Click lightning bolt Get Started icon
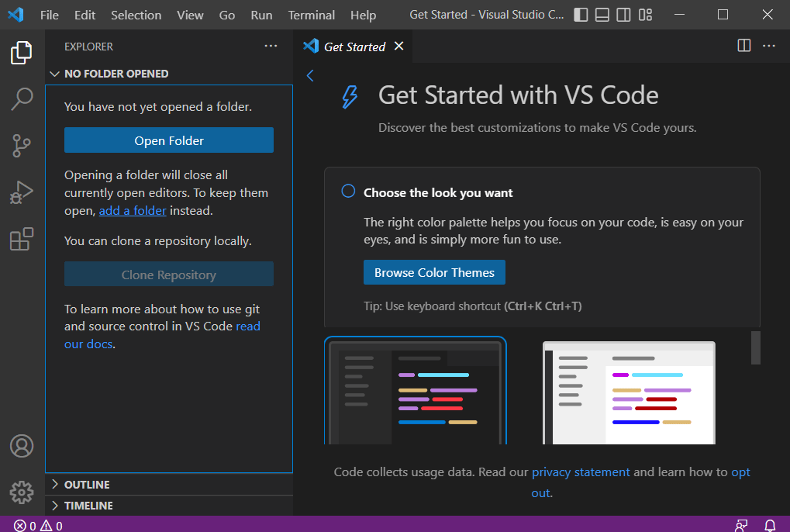 (x=350, y=97)
